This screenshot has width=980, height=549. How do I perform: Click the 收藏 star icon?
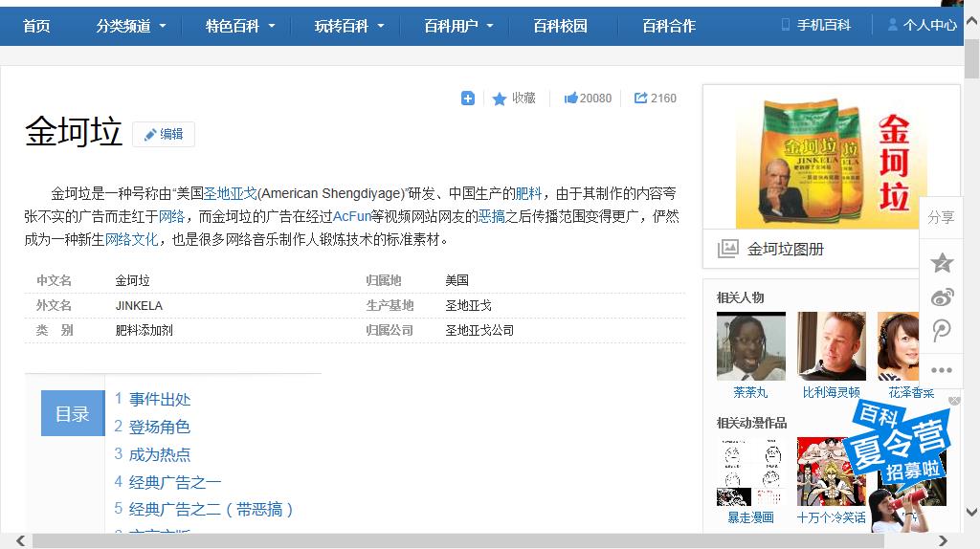coord(499,99)
